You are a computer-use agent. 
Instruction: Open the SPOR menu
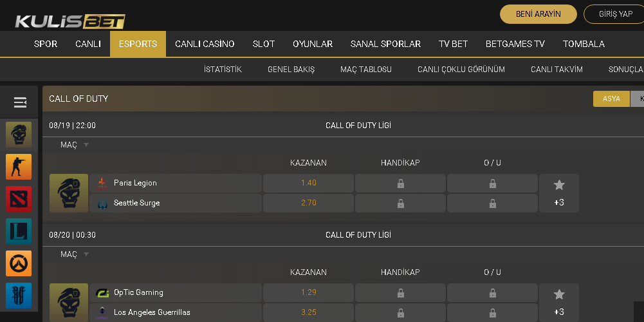coord(46,44)
